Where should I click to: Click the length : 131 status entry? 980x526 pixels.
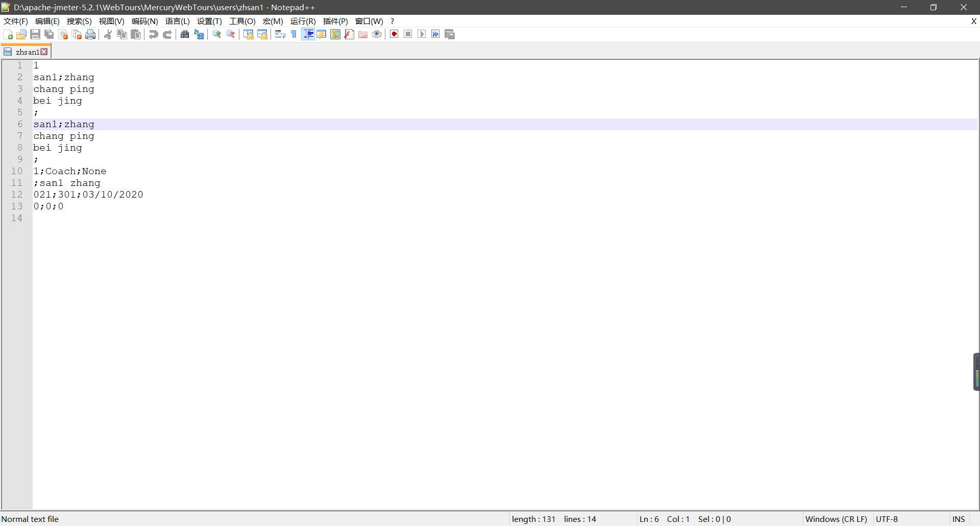(x=533, y=519)
